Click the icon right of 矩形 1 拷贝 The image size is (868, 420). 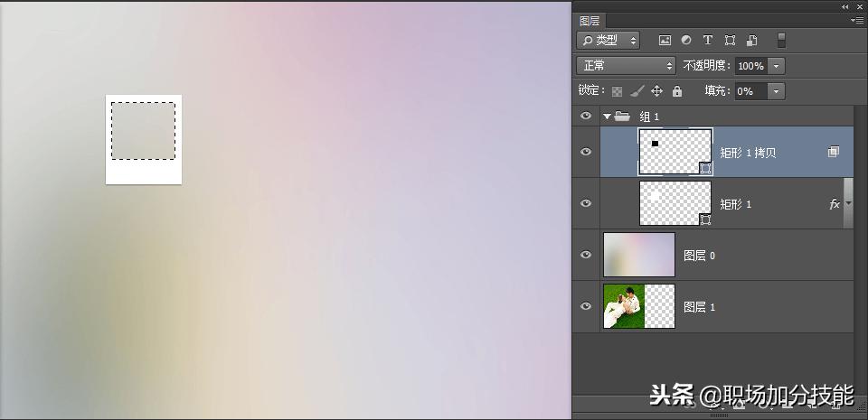[833, 152]
